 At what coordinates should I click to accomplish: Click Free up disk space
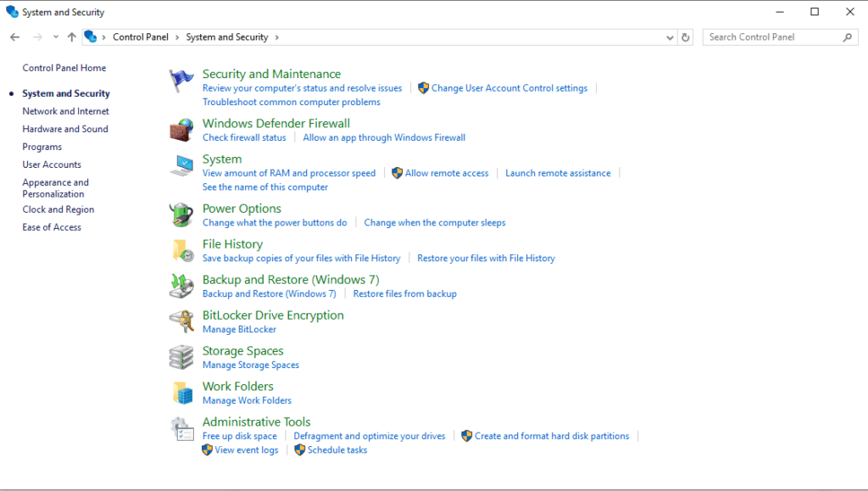click(240, 436)
